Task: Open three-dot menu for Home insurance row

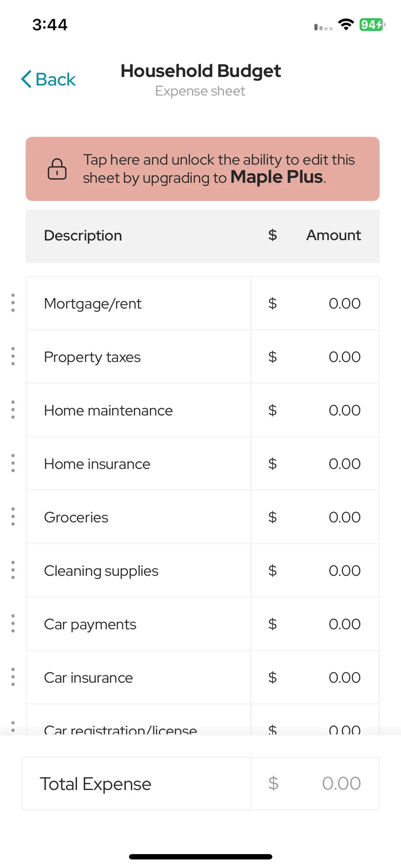Action: 13,463
